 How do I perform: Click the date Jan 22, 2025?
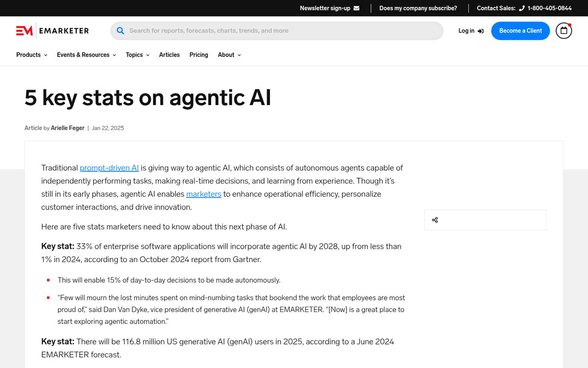(108, 128)
